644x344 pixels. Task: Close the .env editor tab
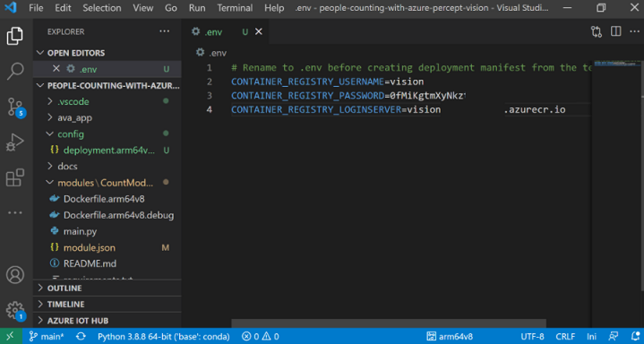click(259, 31)
